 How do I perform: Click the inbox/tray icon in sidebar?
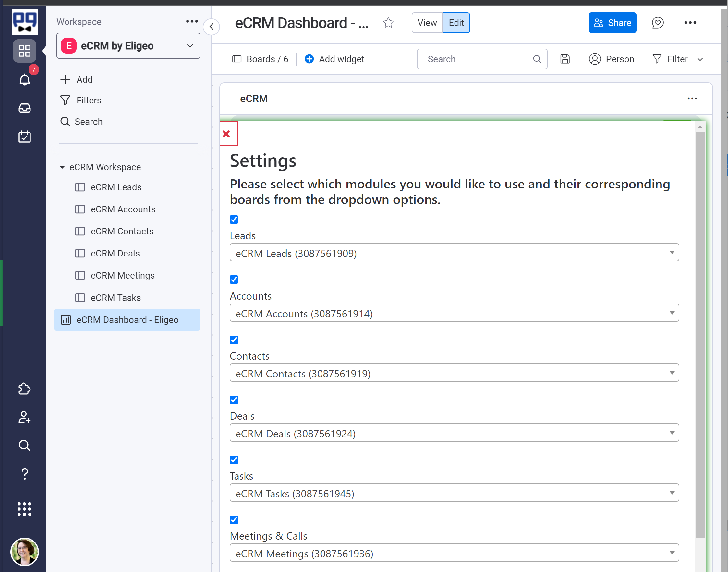coord(24,107)
